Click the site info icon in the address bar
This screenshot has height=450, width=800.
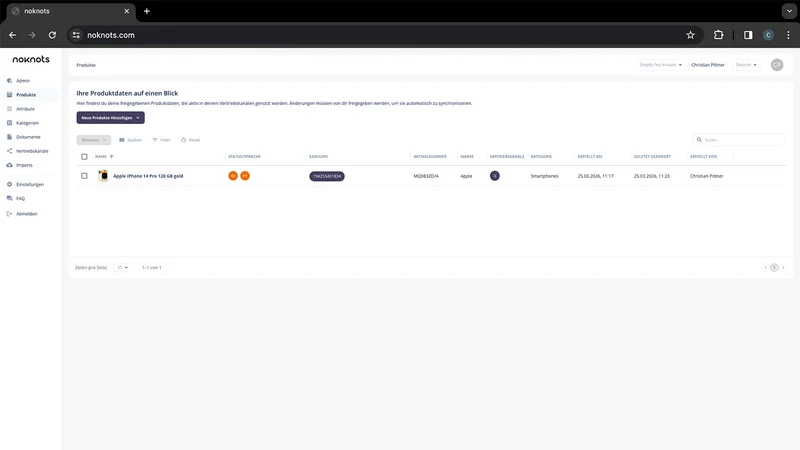(x=76, y=35)
